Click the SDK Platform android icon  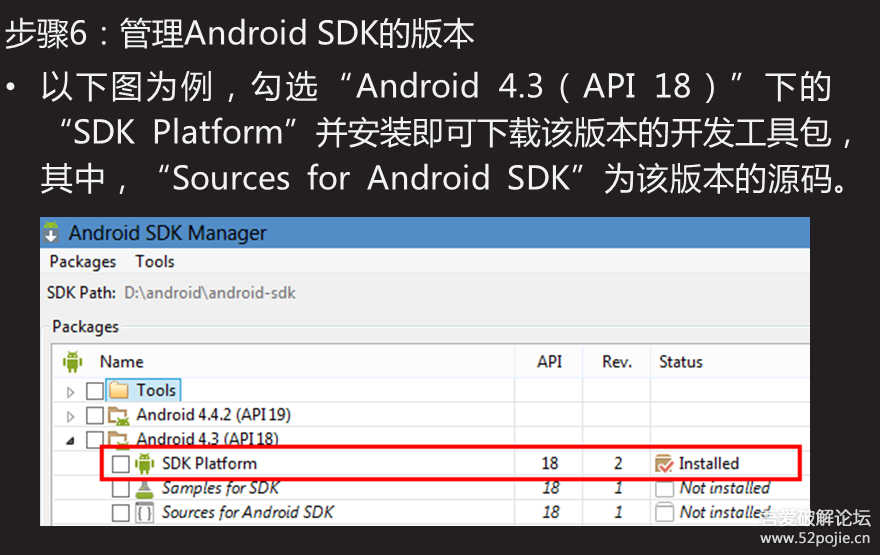145,464
